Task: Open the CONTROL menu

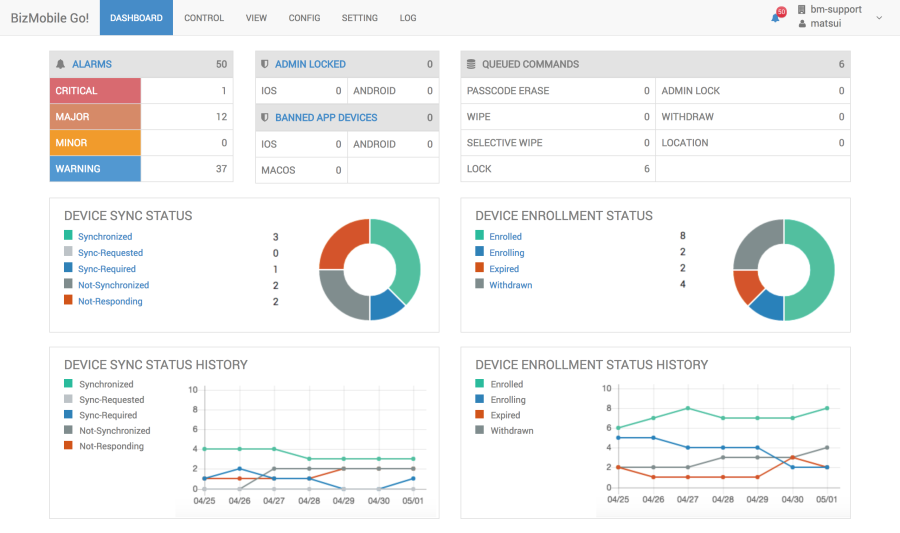Action: [204, 18]
